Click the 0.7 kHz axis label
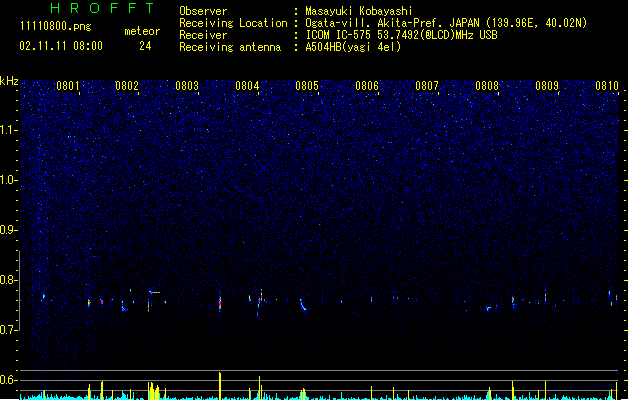Image resolution: width=629 pixels, height=400 pixels. tap(9, 330)
